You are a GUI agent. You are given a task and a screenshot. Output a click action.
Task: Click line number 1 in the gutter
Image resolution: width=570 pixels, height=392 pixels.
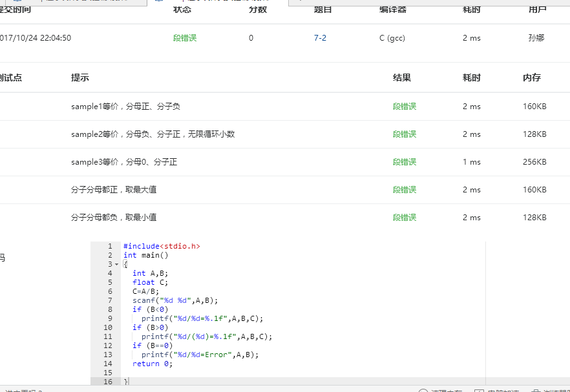click(x=110, y=246)
